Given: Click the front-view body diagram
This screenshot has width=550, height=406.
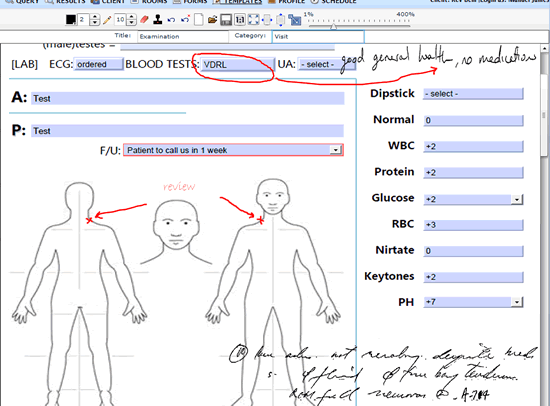Looking at the screenshot, I should (x=273, y=291).
